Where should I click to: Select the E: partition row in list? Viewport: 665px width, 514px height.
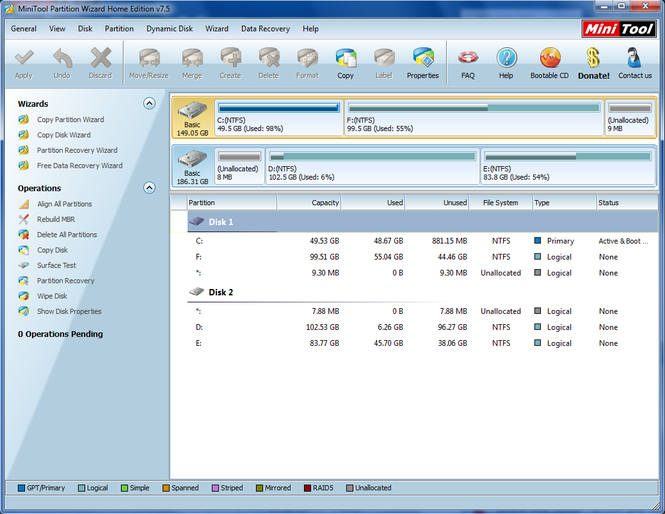point(423,344)
